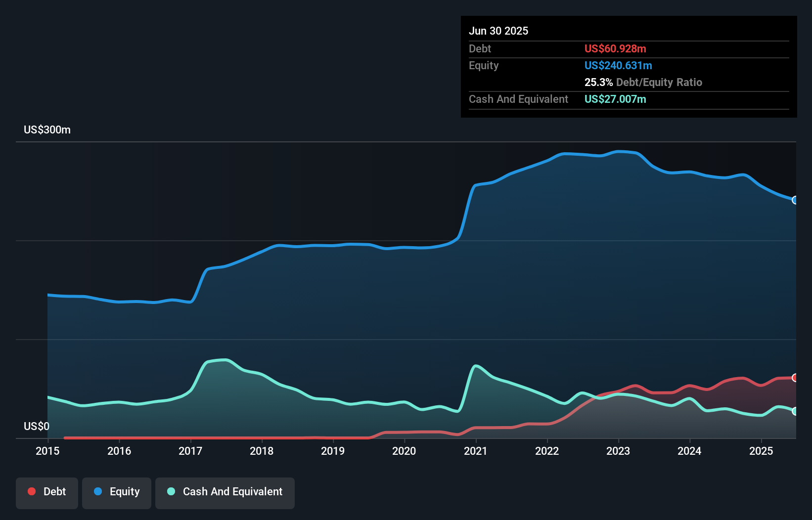Click the US$300m y-axis label
The height and width of the screenshot is (520, 812).
47,130
